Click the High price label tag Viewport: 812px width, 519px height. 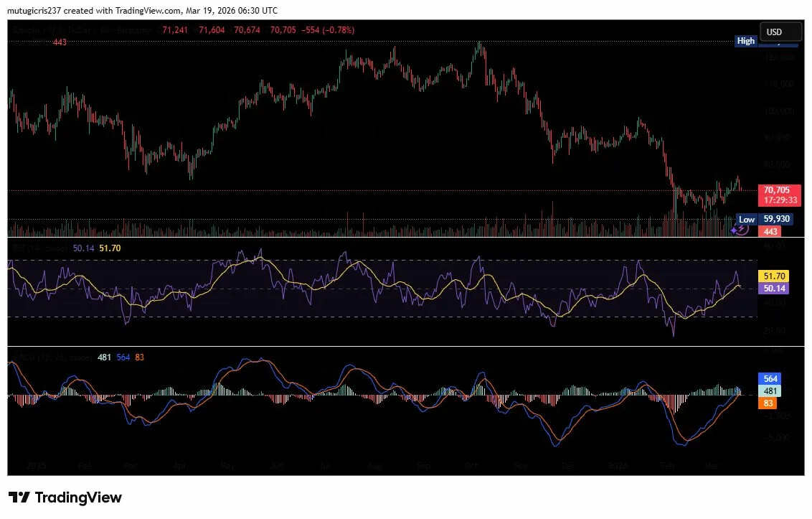click(746, 41)
